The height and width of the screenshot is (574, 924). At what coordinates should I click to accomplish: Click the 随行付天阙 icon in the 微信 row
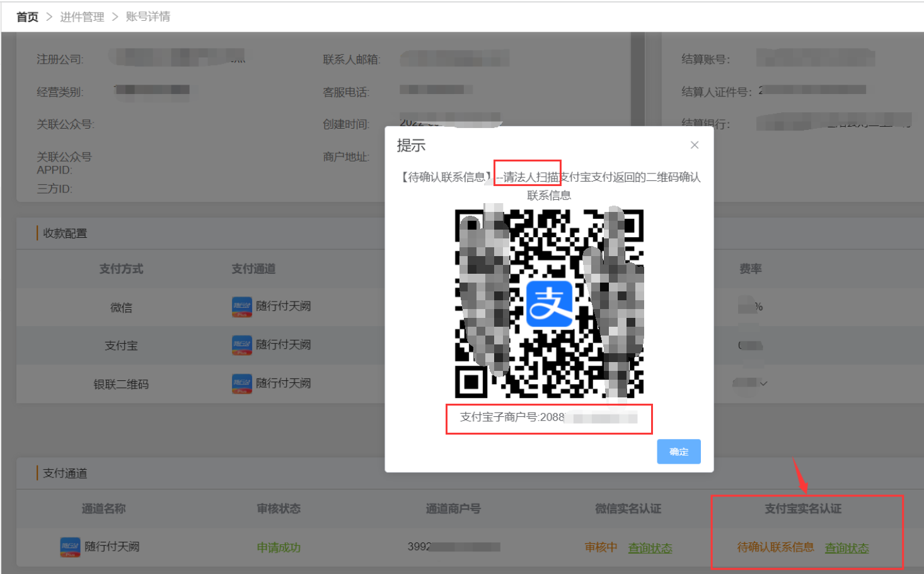coord(241,307)
